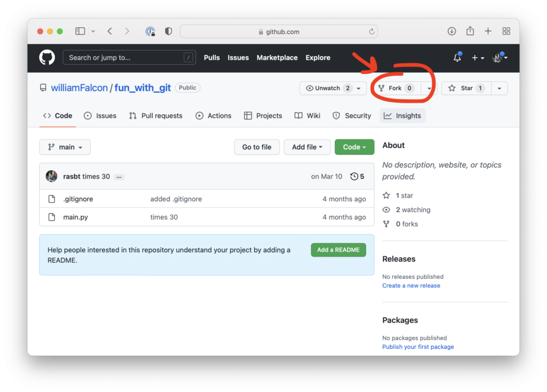Open the Create a new release link
The image size is (547, 392).
tap(411, 285)
